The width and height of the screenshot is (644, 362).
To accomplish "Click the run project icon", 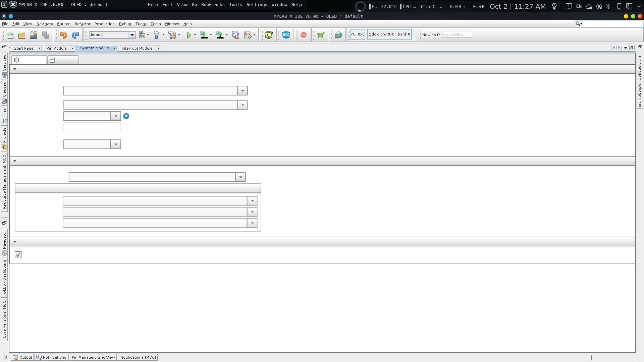I will coord(189,35).
